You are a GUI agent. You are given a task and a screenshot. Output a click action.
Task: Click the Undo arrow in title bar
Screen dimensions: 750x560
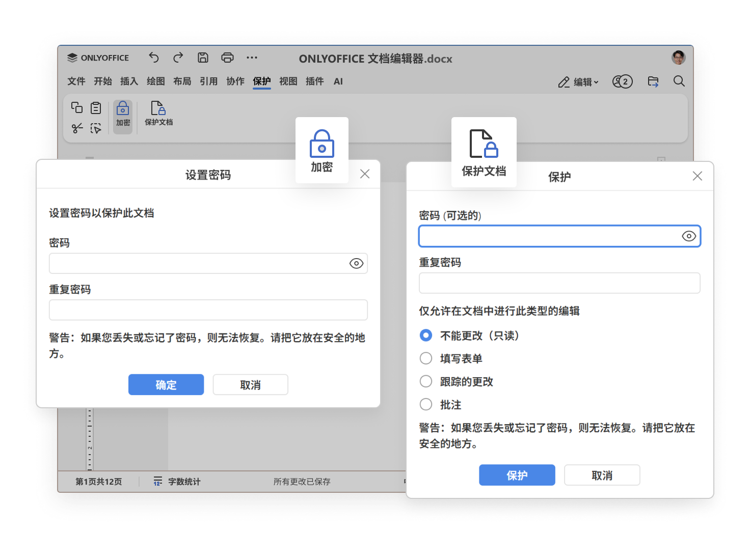tap(154, 58)
